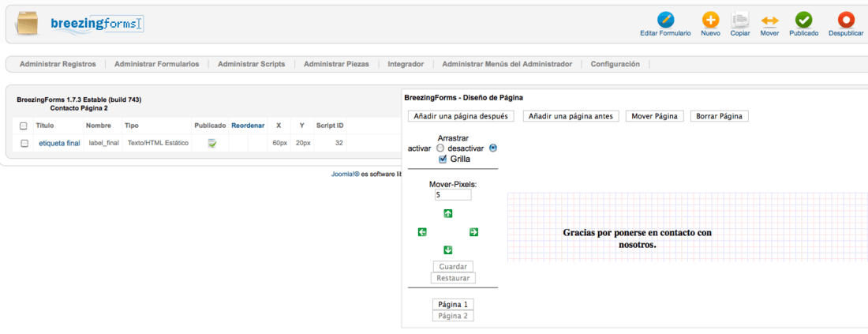Click the Script ID column header
The image size is (868, 334).
click(x=330, y=126)
